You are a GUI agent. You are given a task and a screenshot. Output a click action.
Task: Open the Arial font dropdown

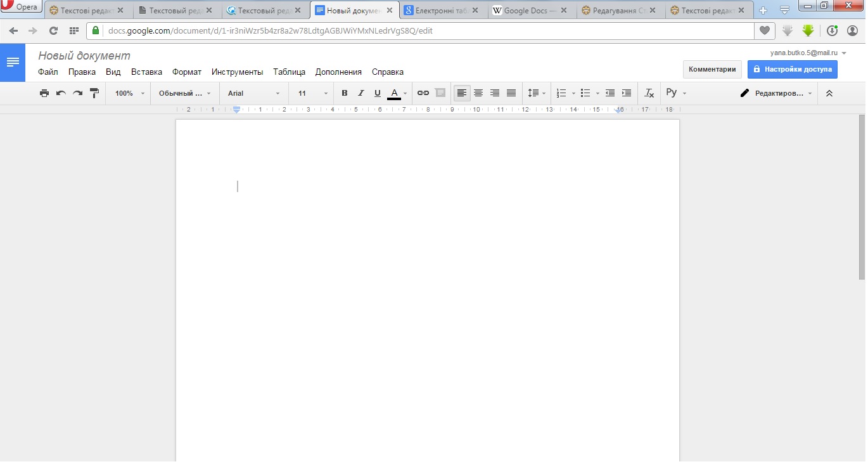click(253, 93)
